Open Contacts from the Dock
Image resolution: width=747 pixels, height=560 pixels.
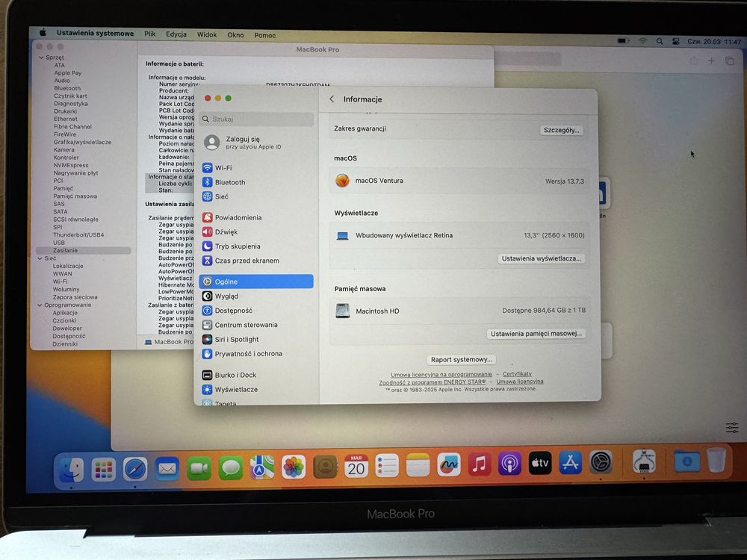pyautogui.click(x=325, y=467)
